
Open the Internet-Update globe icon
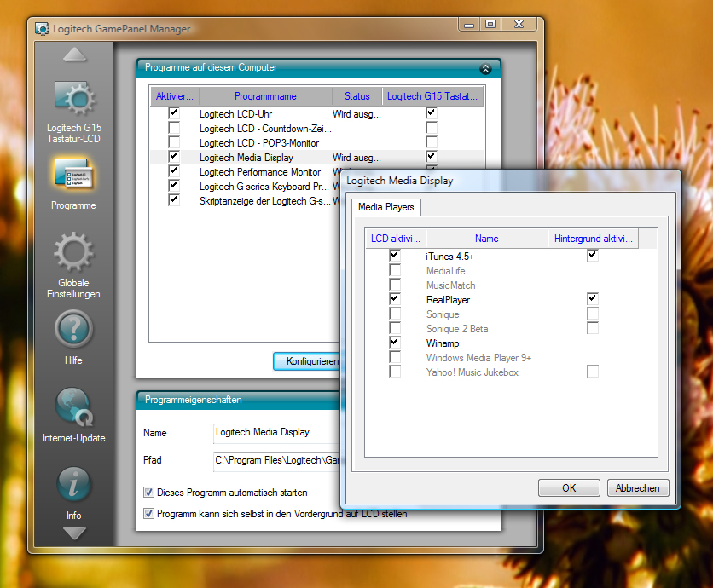coord(73,406)
